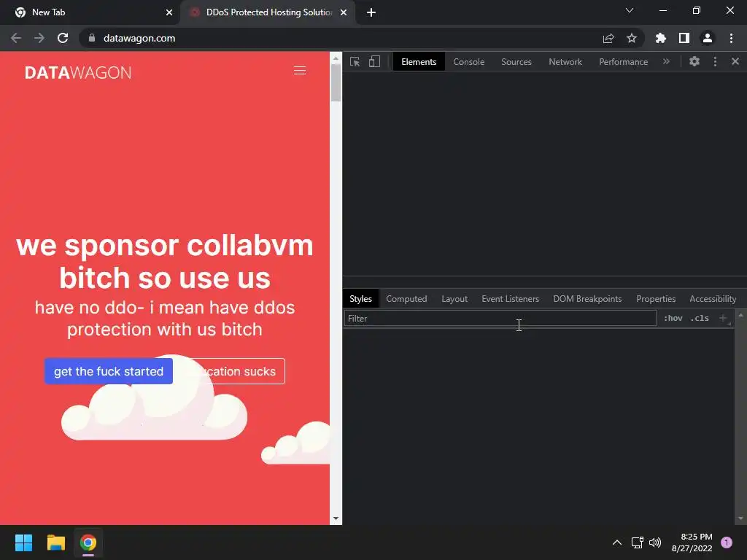Close the DevTools panel
This screenshot has height=560, width=747.
coord(735,61)
